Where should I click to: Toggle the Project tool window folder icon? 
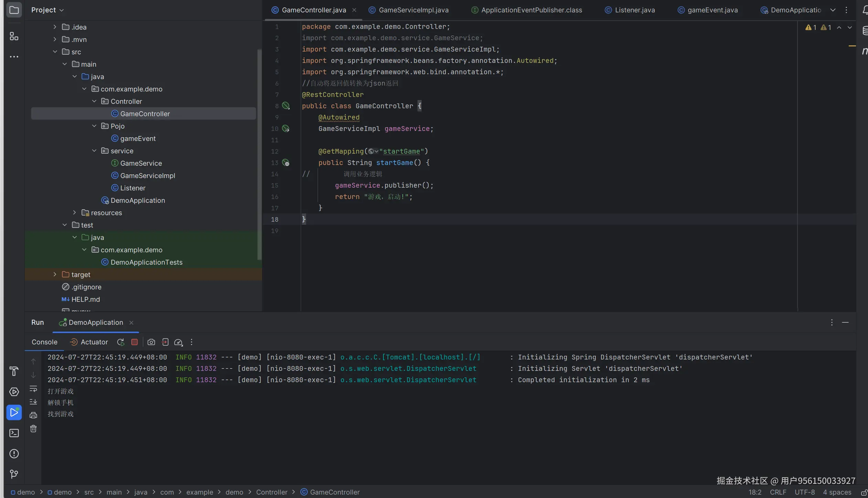click(x=14, y=10)
